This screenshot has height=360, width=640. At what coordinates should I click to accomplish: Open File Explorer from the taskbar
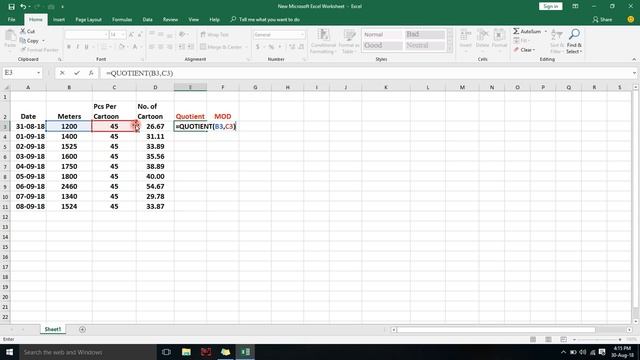pos(186,352)
